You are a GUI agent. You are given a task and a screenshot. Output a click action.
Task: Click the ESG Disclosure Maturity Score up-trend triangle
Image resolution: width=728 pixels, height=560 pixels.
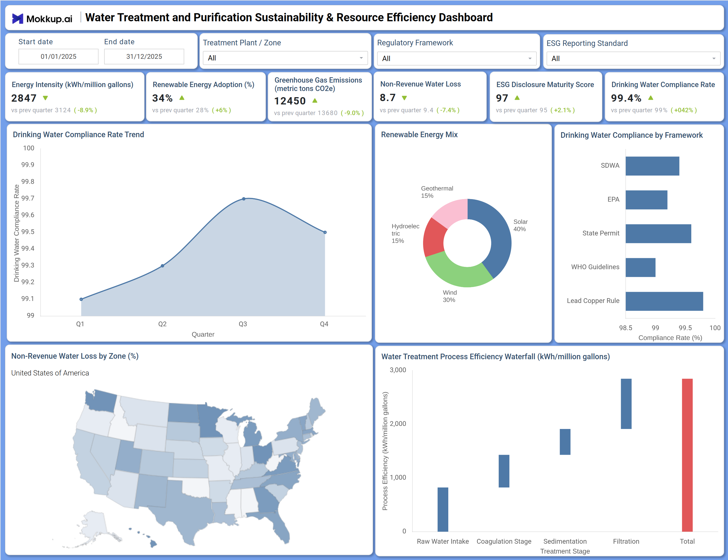tap(517, 98)
